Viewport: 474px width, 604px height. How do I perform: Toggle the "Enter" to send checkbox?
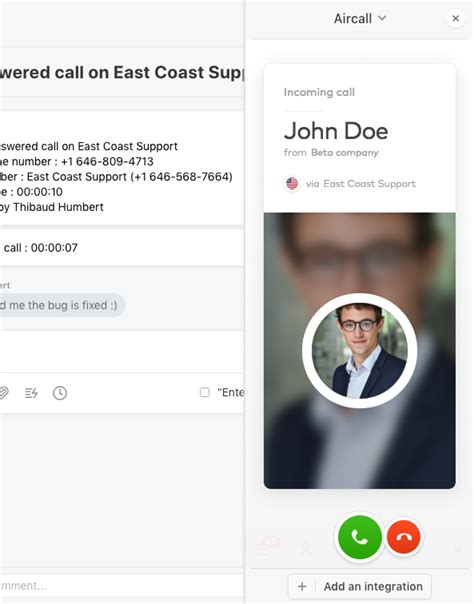pos(204,392)
